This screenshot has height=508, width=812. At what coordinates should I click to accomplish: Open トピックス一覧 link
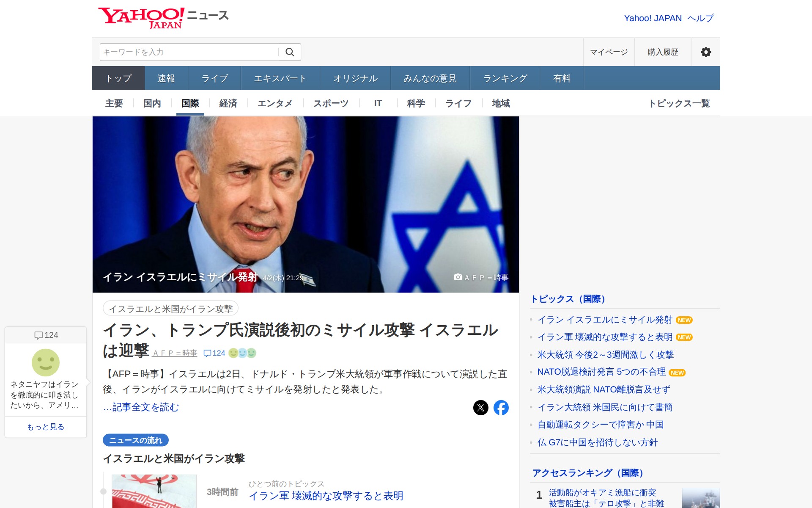click(x=679, y=104)
